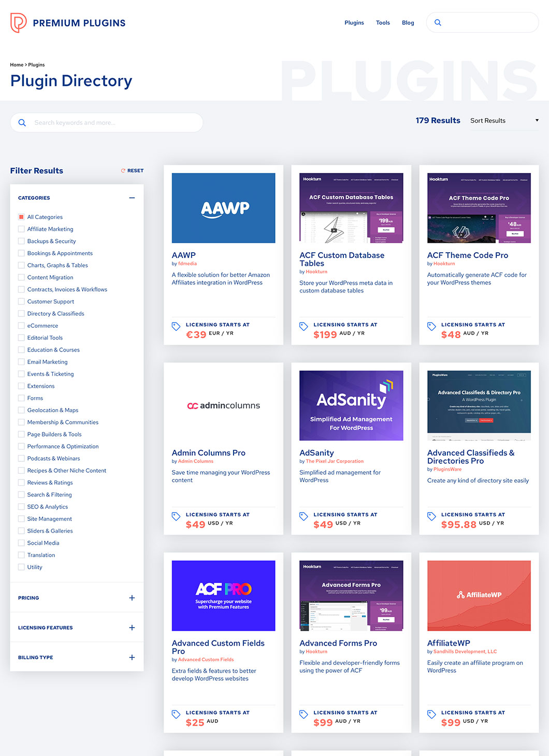Open Admin Columns Pro title link

click(209, 453)
